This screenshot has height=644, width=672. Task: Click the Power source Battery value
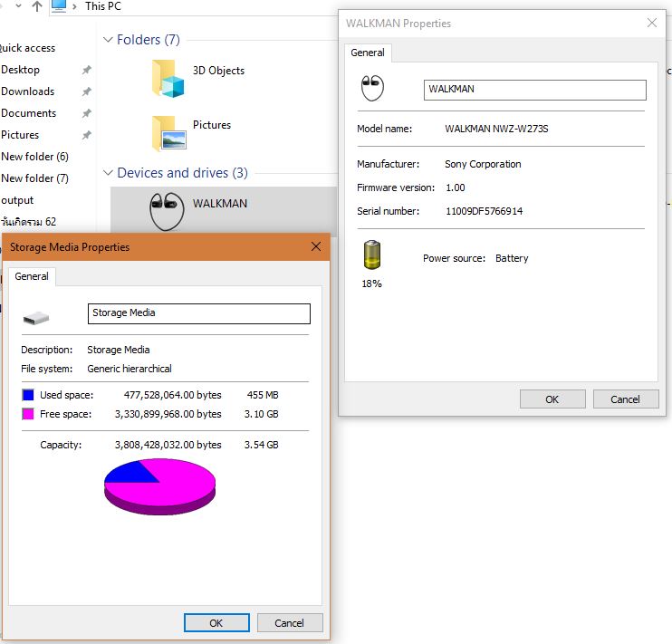[x=512, y=258]
